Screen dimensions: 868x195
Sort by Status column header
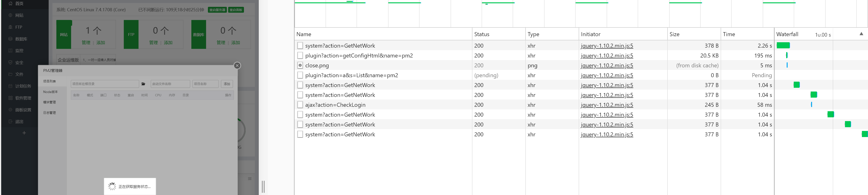499,34
